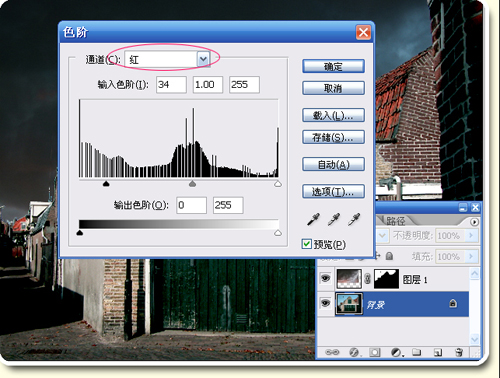Image resolution: width=500 pixels, height=378 pixels.
Task: Click the delete layer trash icon
Action: tap(459, 352)
